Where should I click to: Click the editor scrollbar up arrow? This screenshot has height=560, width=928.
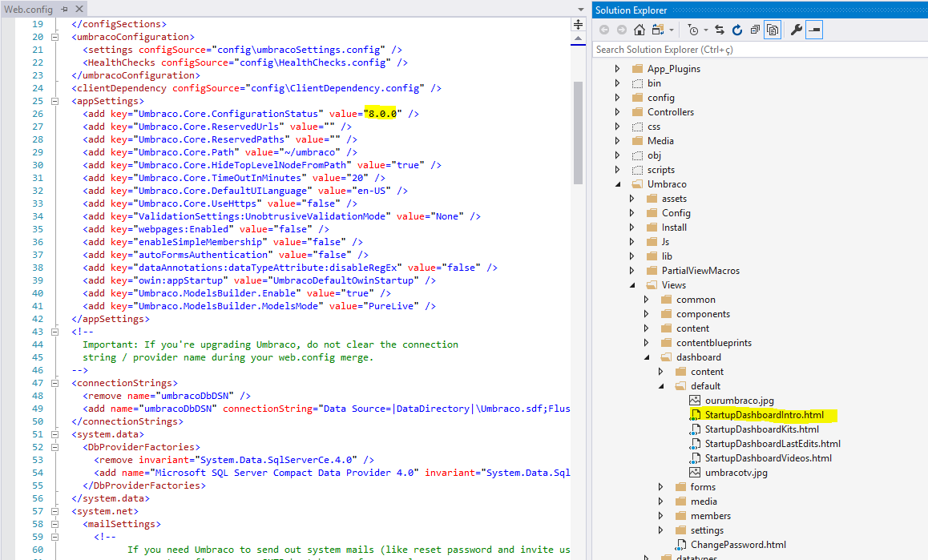(x=579, y=38)
